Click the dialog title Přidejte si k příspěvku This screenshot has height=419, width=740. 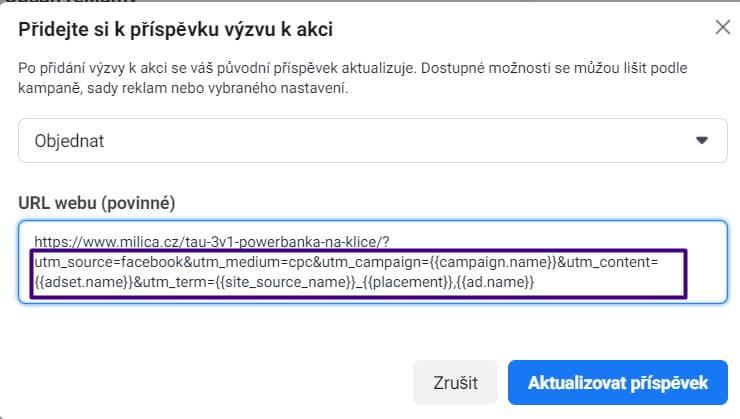click(176, 29)
